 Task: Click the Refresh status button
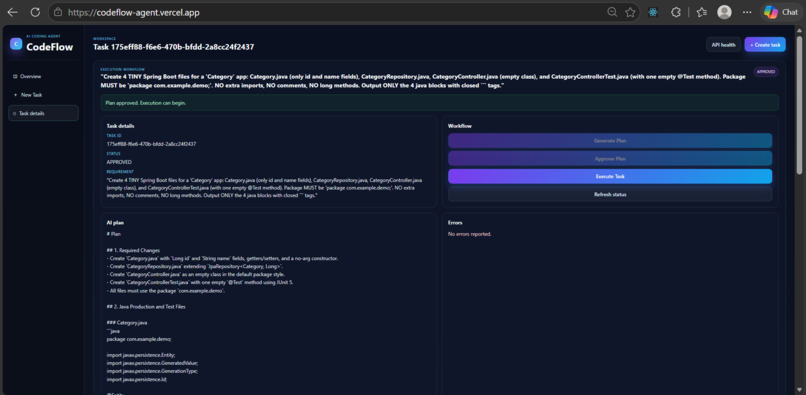pyautogui.click(x=610, y=194)
